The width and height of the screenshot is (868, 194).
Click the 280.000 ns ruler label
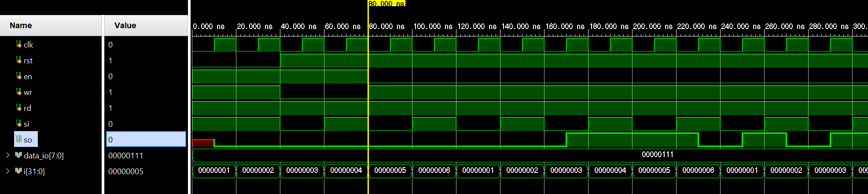[x=829, y=26]
